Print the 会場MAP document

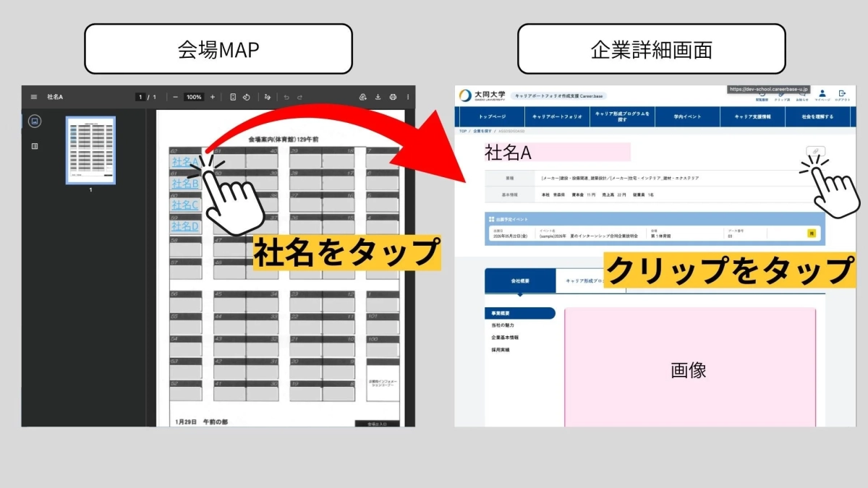click(x=393, y=96)
